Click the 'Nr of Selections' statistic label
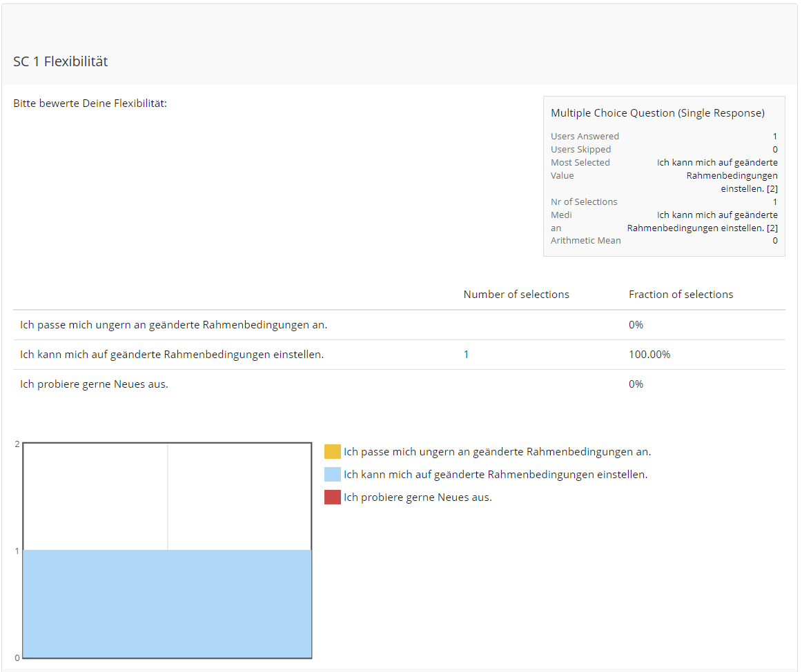 pos(584,202)
